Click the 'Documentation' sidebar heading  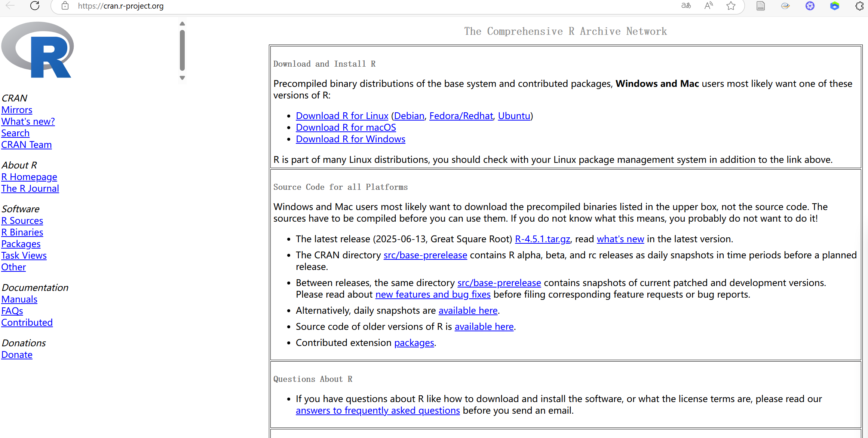tap(35, 288)
